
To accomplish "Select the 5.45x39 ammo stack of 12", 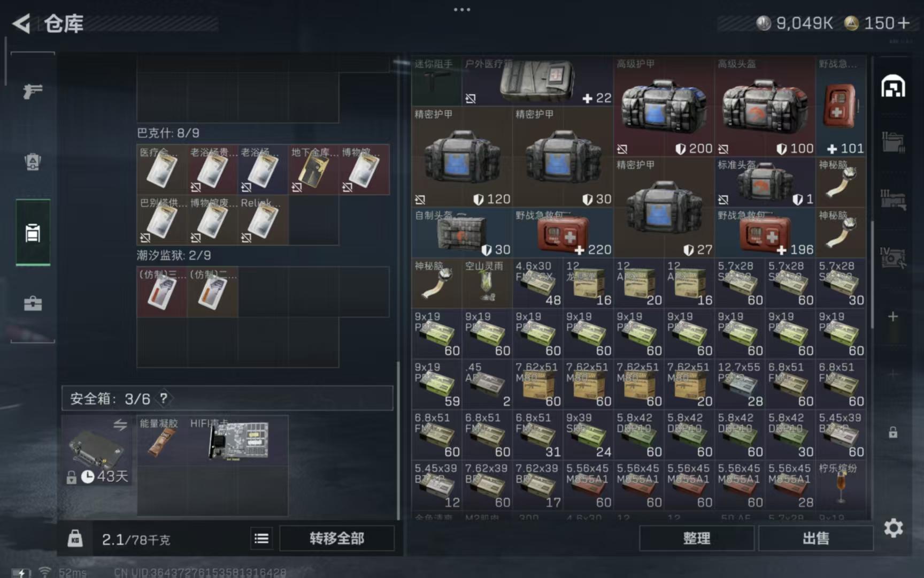I will point(437,485).
